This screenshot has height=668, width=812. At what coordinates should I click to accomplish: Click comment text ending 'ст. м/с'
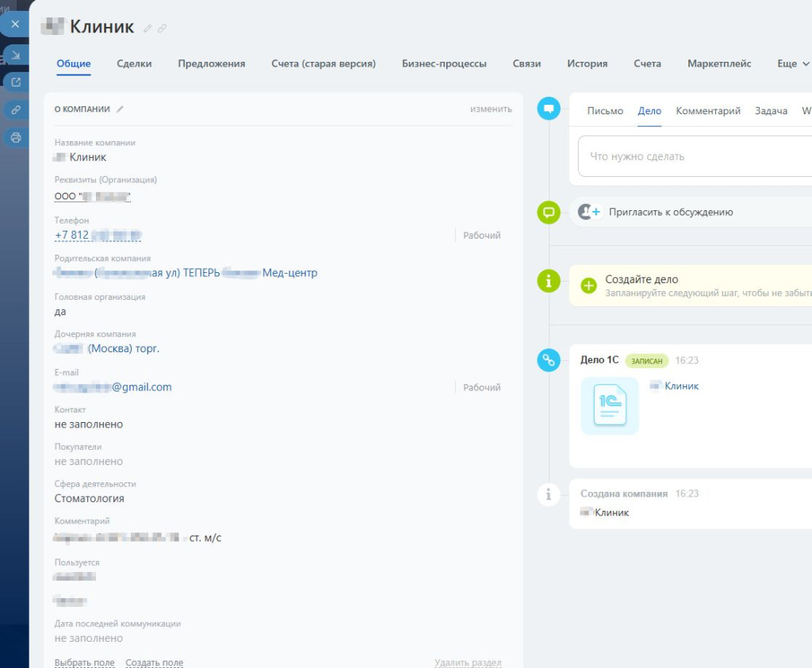click(137, 538)
